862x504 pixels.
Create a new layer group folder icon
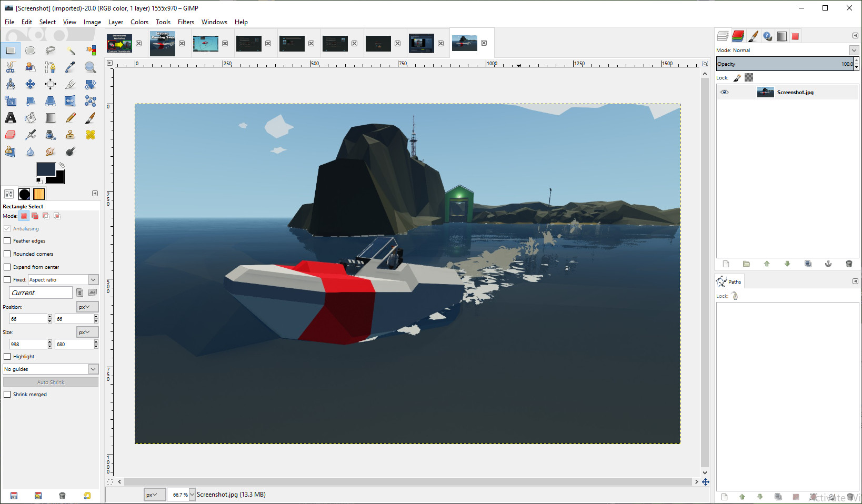tap(746, 264)
